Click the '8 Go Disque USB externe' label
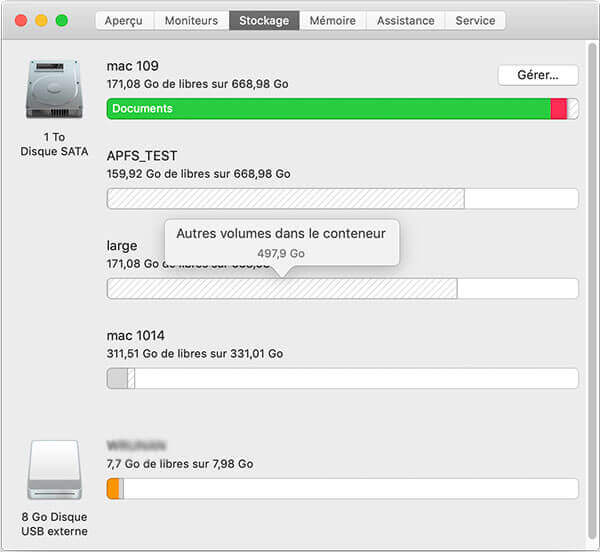This screenshot has height=552, width=600. (x=54, y=524)
